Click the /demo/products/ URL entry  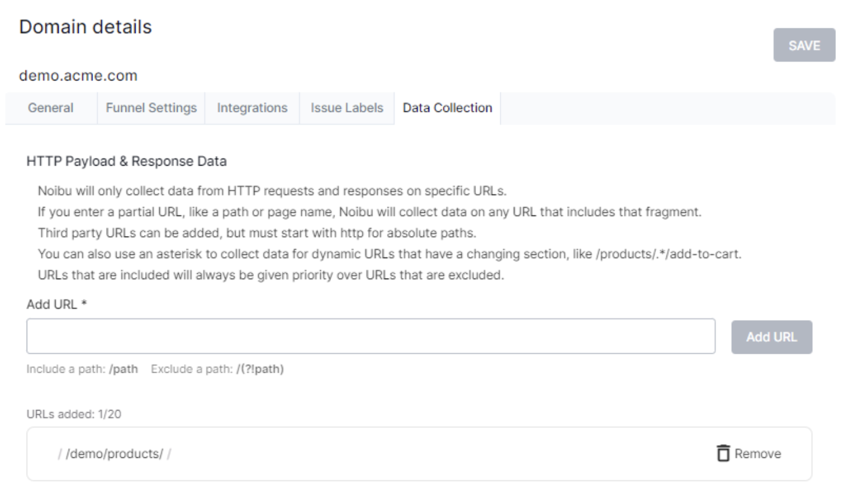[114, 454]
